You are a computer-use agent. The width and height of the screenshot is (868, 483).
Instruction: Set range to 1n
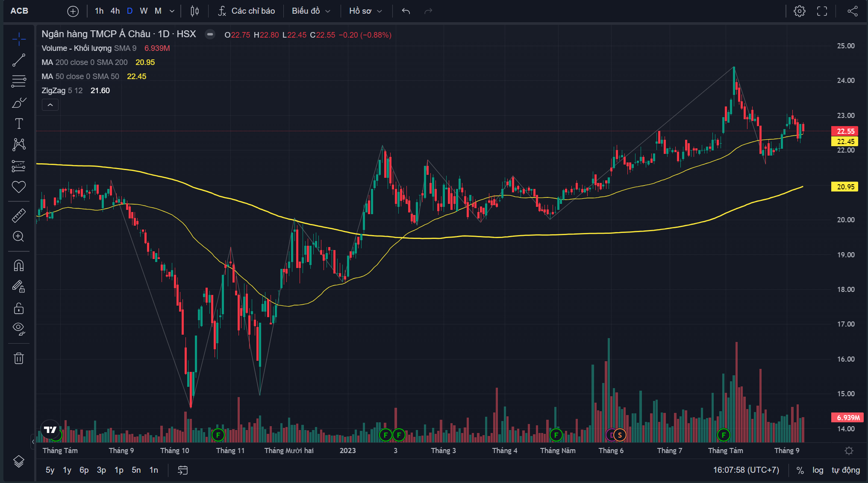click(x=154, y=470)
